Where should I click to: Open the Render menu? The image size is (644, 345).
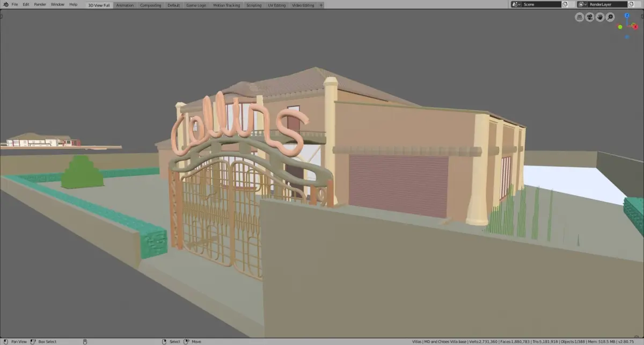40,4
